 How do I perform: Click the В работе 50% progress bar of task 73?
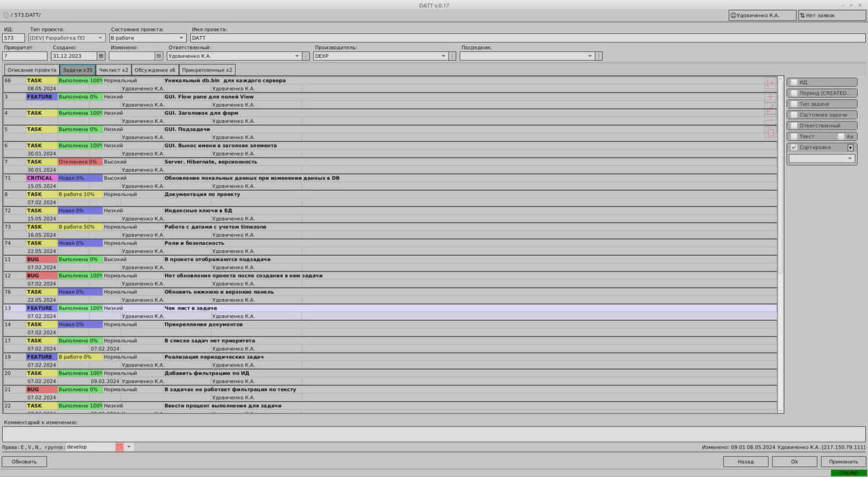(x=80, y=227)
